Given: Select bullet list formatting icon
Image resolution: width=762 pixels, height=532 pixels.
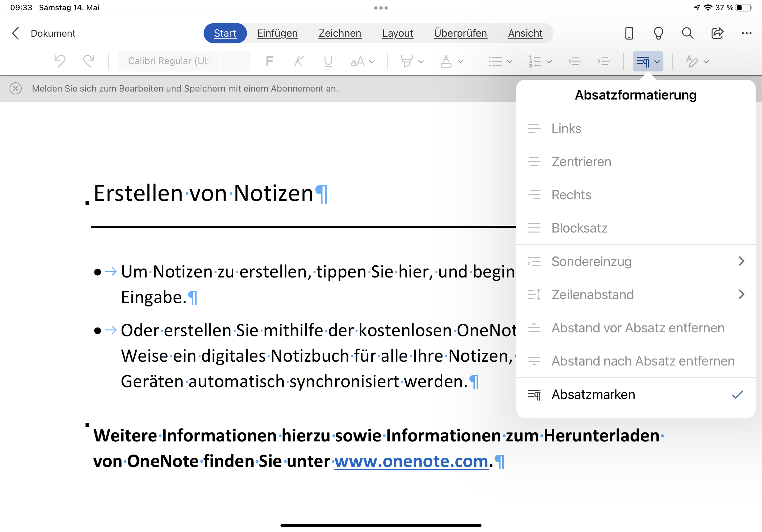Looking at the screenshot, I should pos(495,62).
